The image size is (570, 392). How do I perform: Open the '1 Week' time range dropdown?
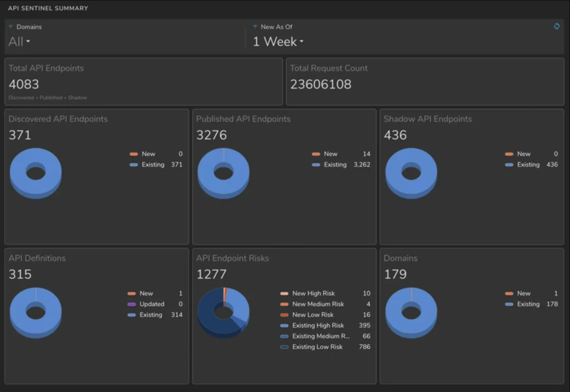tap(278, 42)
